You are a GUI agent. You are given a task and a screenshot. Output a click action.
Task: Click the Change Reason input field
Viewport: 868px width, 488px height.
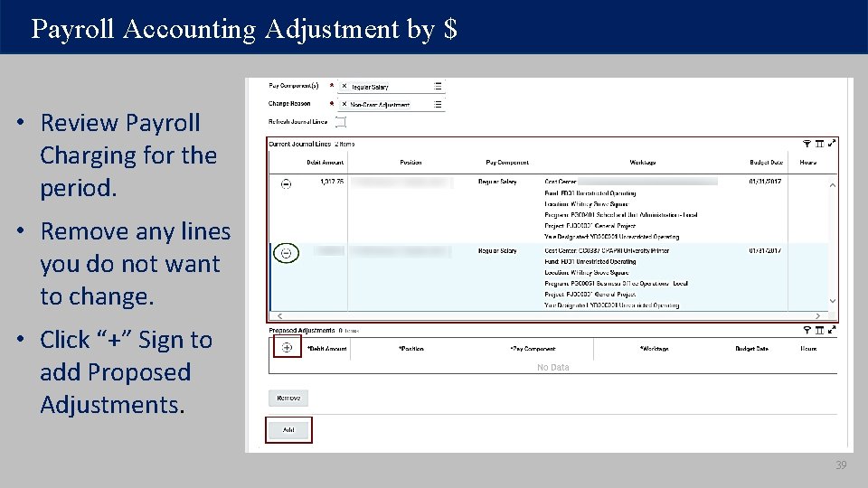[x=391, y=104]
